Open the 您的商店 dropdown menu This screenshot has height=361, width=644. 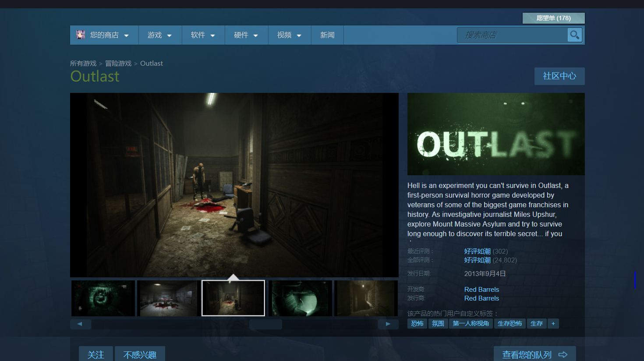(104, 35)
